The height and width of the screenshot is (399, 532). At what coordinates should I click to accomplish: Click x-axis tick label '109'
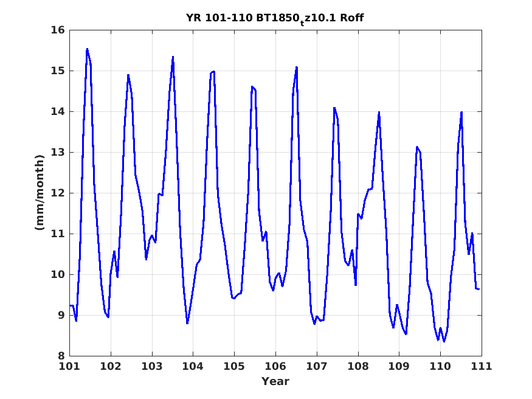[x=399, y=366]
